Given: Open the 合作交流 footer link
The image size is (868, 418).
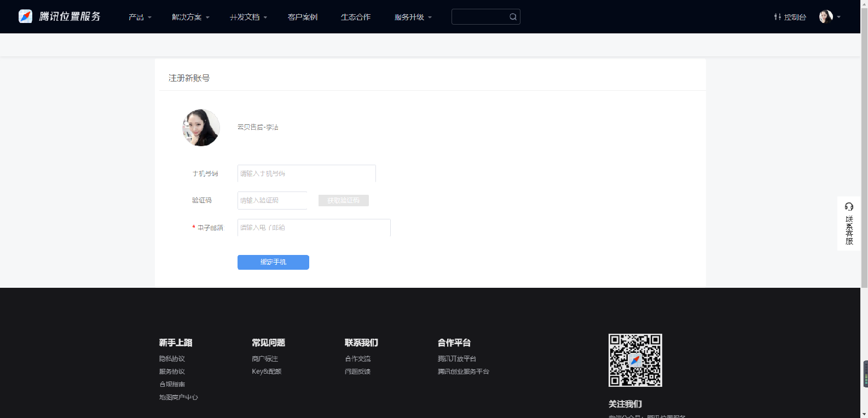Looking at the screenshot, I should [x=358, y=359].
